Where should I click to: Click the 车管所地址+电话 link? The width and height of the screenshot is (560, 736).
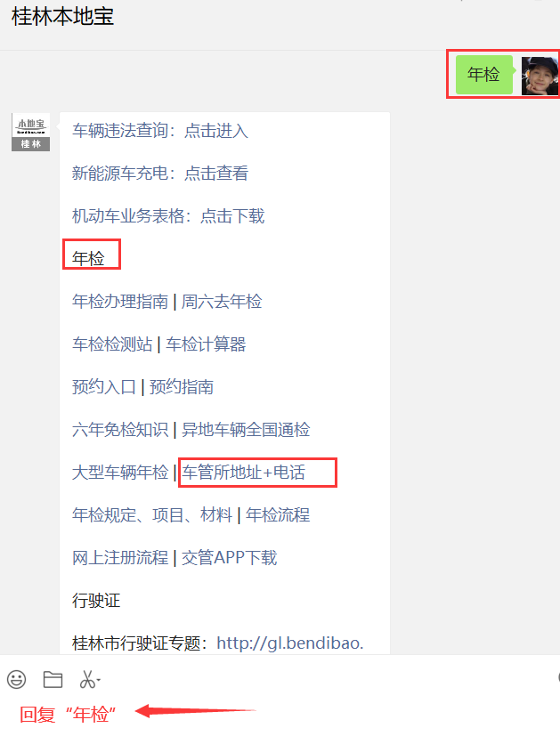click(244, 473)
